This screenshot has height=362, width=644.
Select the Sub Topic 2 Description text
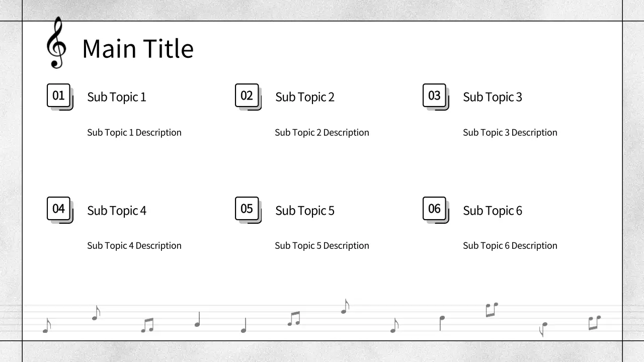(322, 133)
